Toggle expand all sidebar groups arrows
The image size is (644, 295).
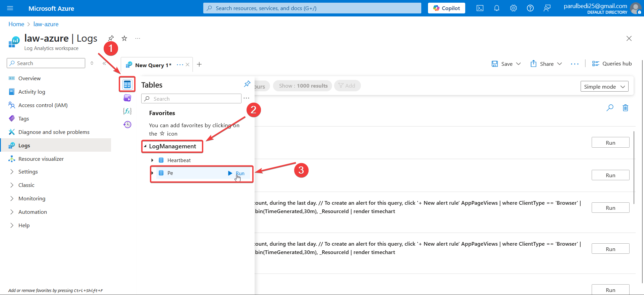click(x=92, y=63)
